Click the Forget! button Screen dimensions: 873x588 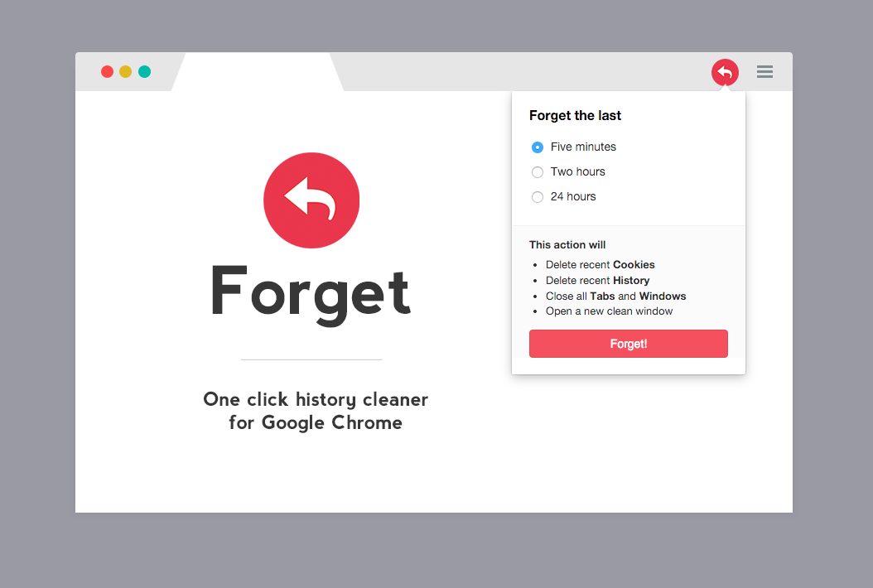628,344
